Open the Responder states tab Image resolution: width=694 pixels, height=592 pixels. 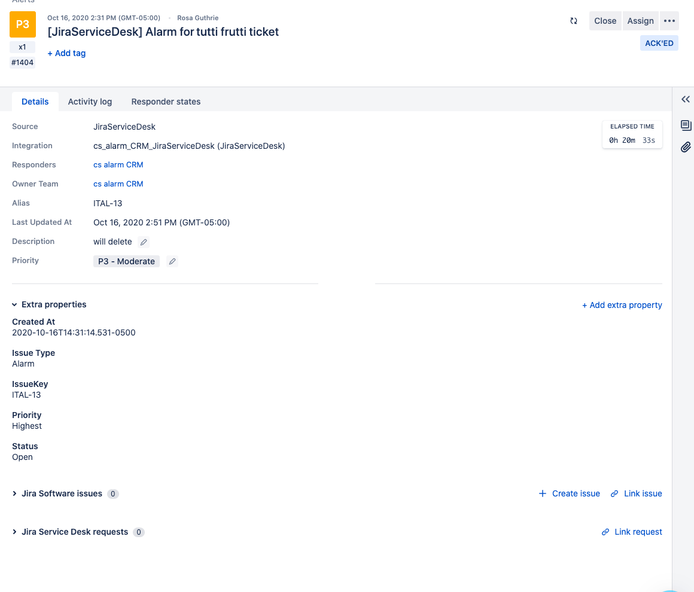click(166, 102)
